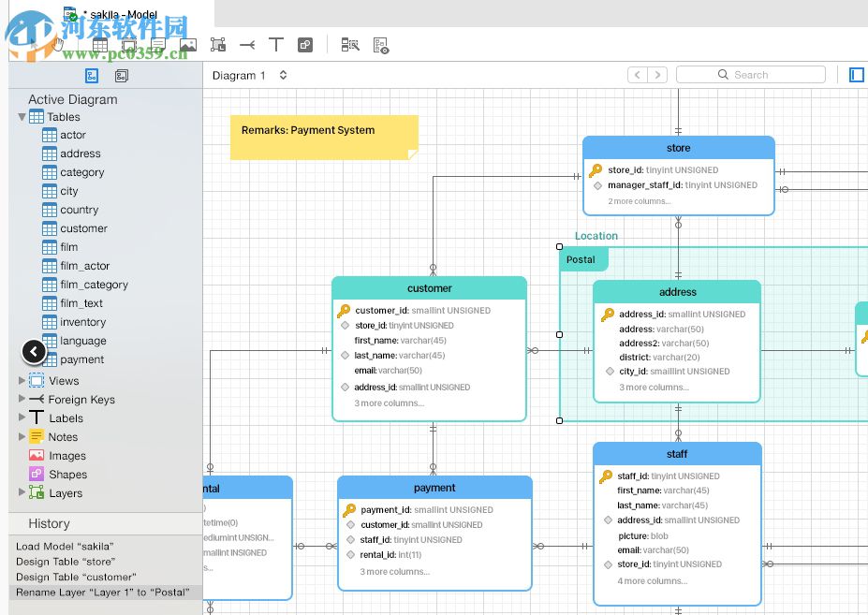This screenshot has width=868, height=615.
Task: Click the New Table tool
Action: [x=100, y=44]
